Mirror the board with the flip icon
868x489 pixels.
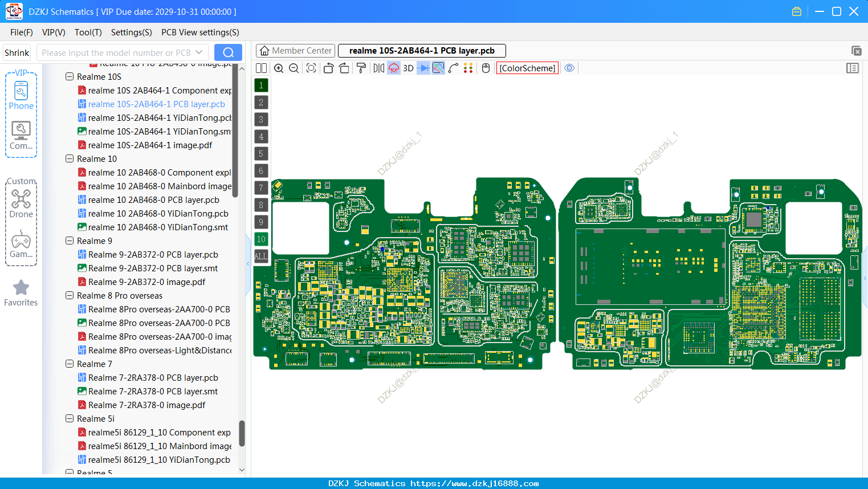pos(378,68)
